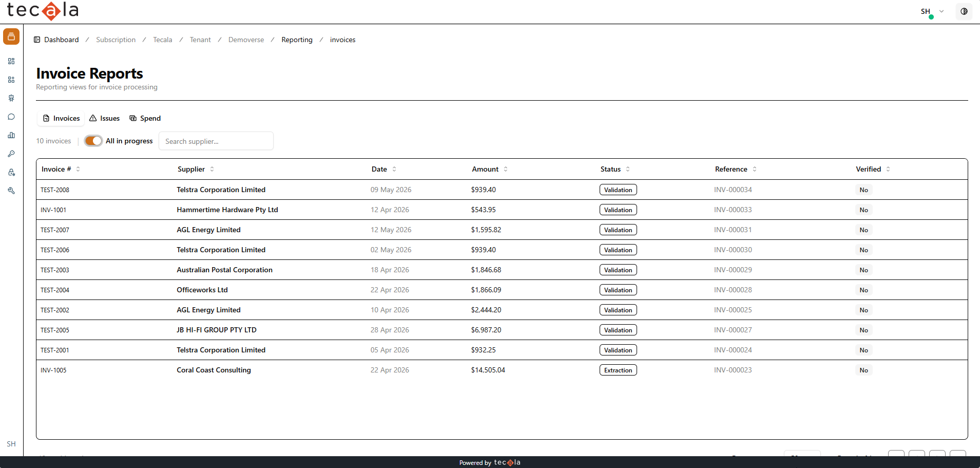This screenshot has width=980, height=468.
Task: Switch to the Issues tab
Action: click(x=105, y=118)
